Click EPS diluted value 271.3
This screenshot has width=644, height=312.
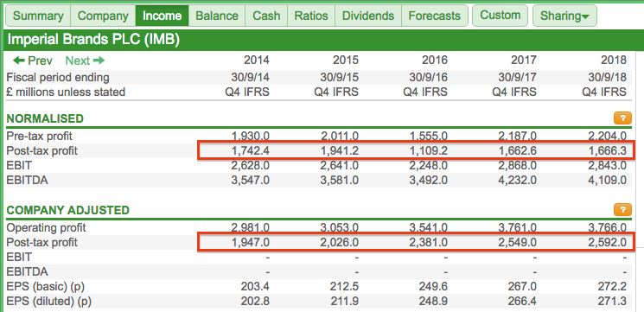612,302
